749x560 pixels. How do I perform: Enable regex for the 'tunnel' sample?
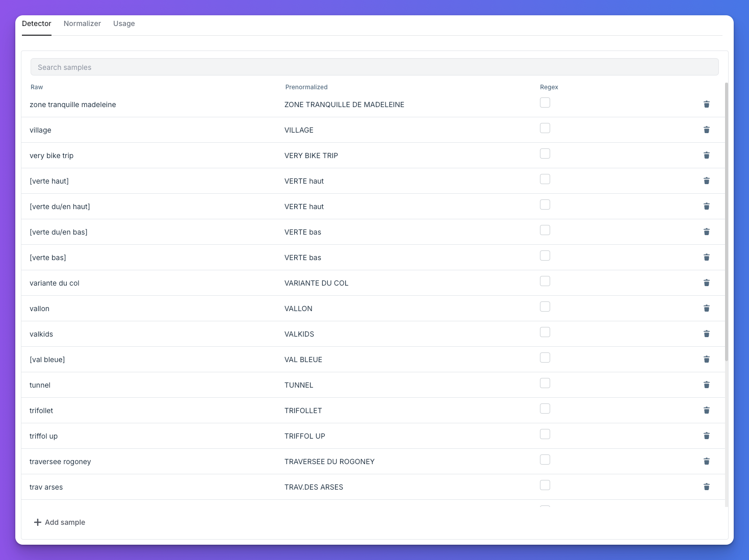[x=545, y=383]
